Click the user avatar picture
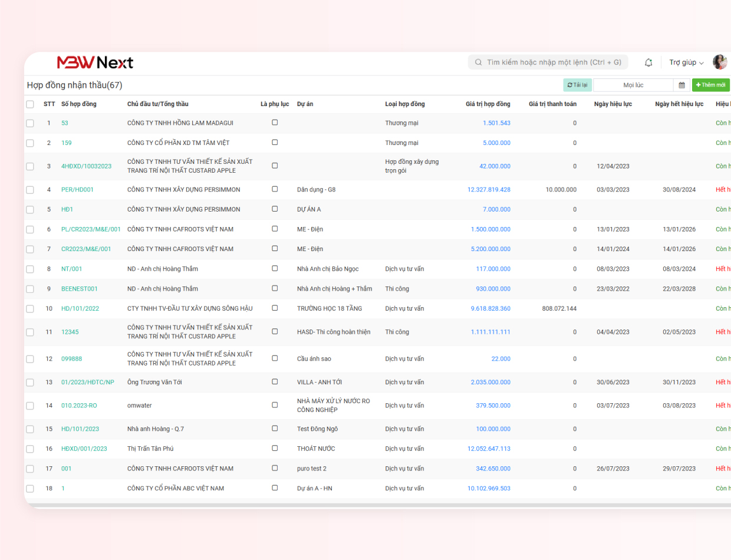The width and height of the screenshot is (731, 560). 720,62
